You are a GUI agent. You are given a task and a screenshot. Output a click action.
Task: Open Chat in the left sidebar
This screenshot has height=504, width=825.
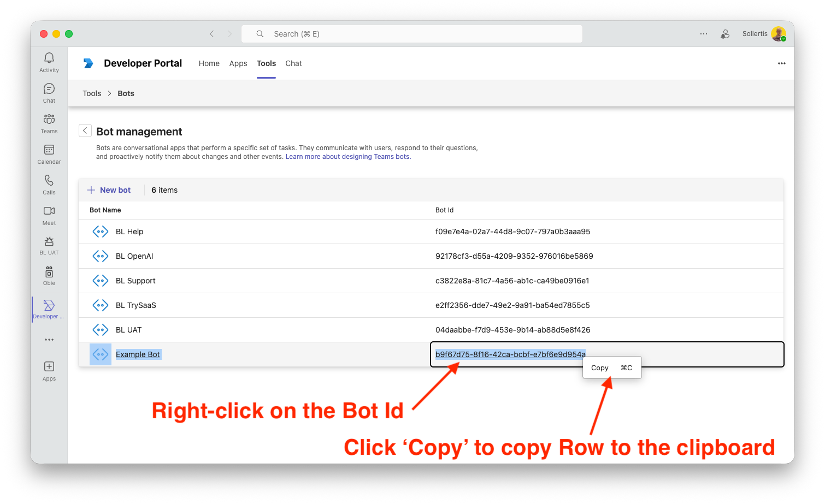49,93
